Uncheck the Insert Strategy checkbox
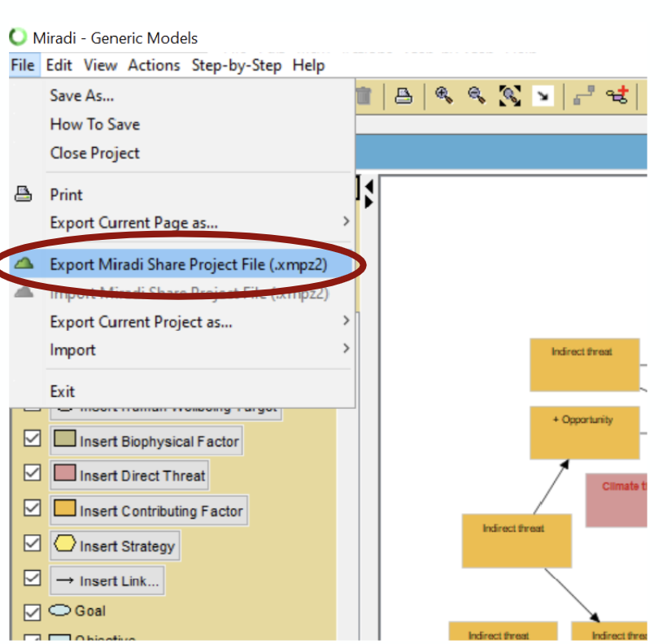The image size is (672, 644). pos(32,543)
